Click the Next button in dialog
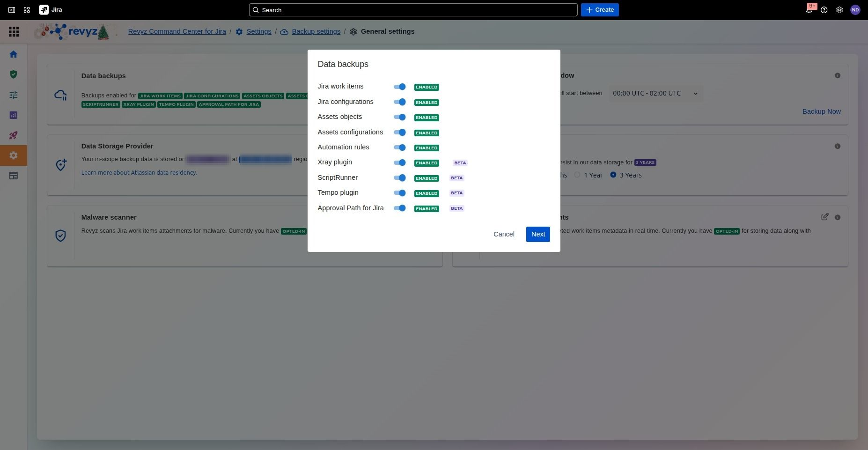This screenshot has height=450, width=868. point(537,234)
